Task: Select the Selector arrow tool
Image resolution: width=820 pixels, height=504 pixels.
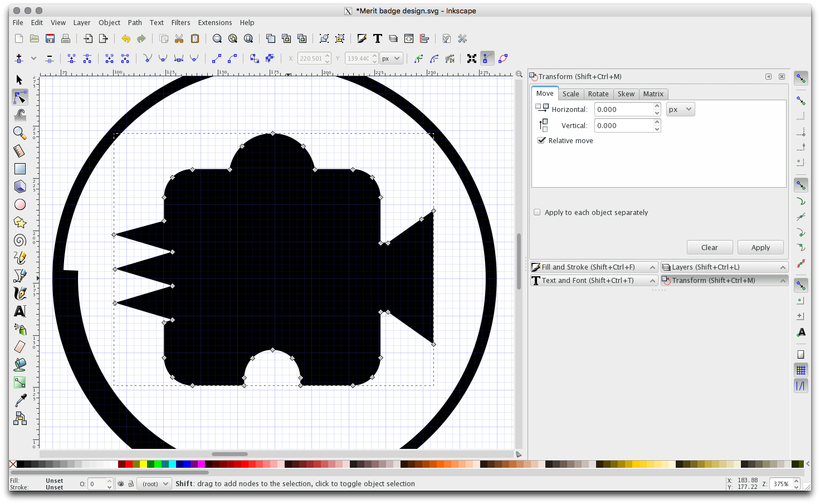Action: tap(19, 80)
